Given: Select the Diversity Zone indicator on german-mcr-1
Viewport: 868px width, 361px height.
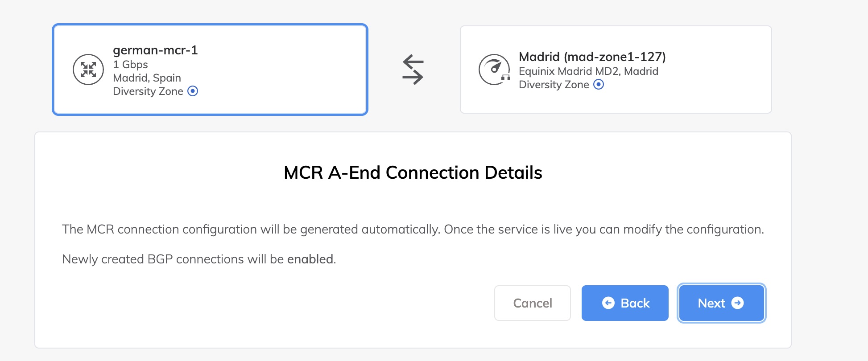Looking at the screenshot, I should pos(192,91).
